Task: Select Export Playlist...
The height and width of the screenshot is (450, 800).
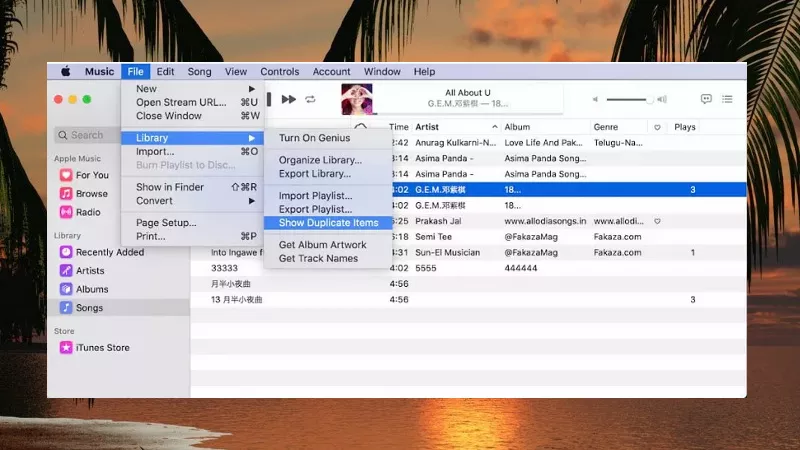Action: (x=328, y=209)
